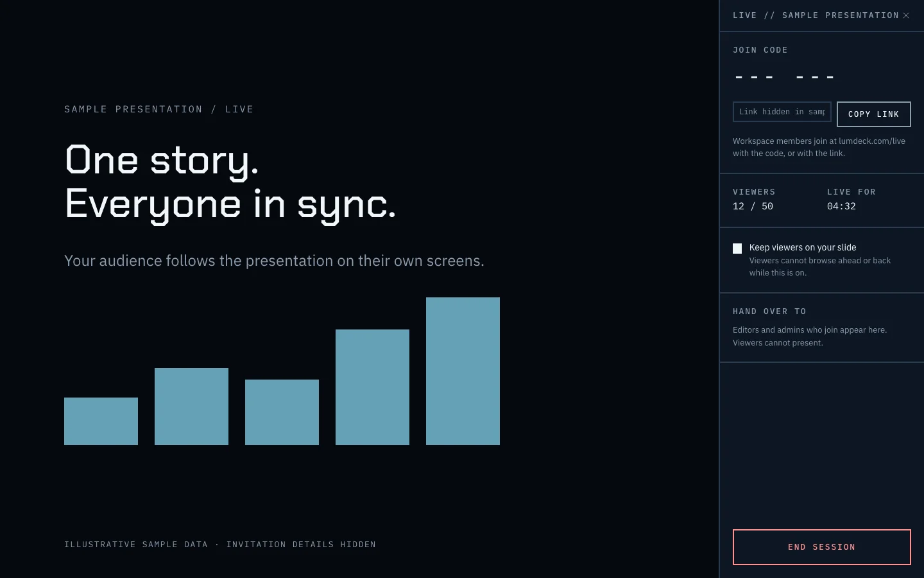Copy the presentation join link
924x578 pixels.
coord(873,114)
